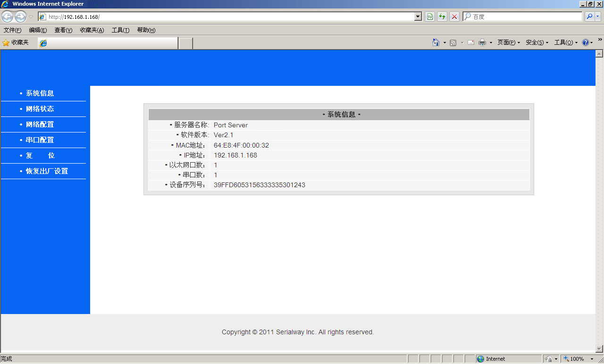Click the Read mail envelope icon
Viewport: 604px width, 364px height.
(x=471, y=42)
